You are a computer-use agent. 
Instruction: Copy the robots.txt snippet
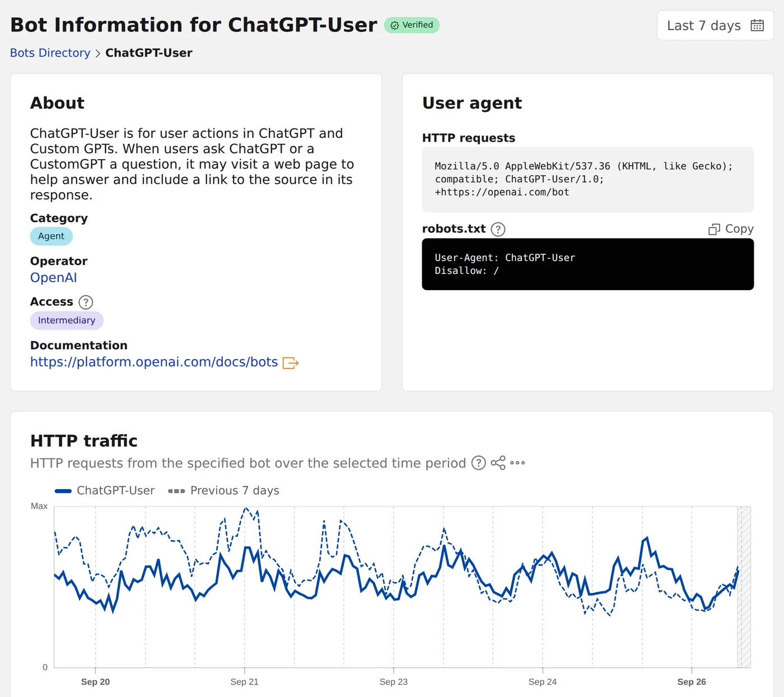(731, 229)
